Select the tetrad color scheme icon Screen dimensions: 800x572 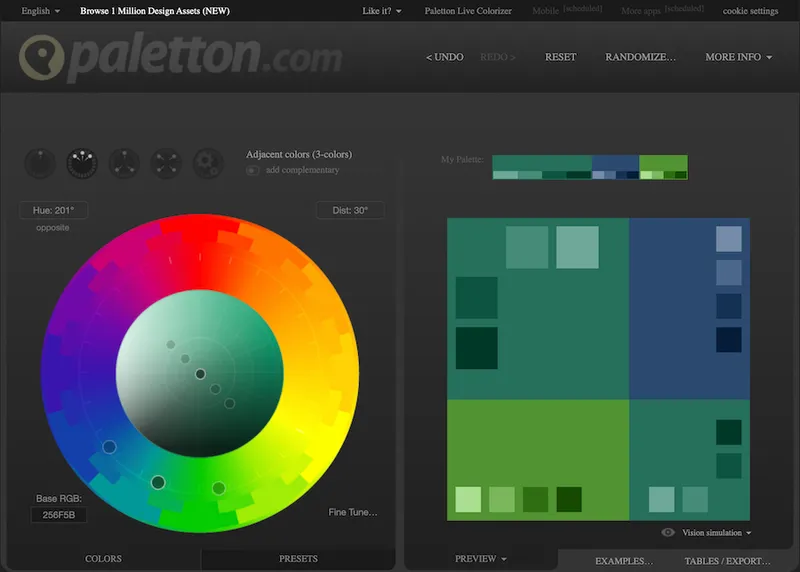166,163
